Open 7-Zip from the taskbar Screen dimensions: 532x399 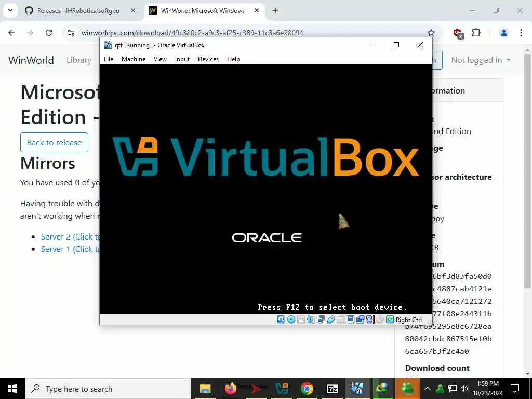pos(332,389)
